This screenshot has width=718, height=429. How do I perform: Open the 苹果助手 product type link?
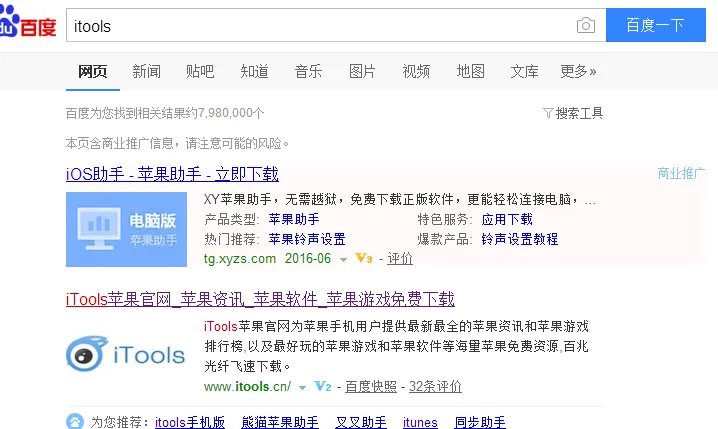pos(294,219)
